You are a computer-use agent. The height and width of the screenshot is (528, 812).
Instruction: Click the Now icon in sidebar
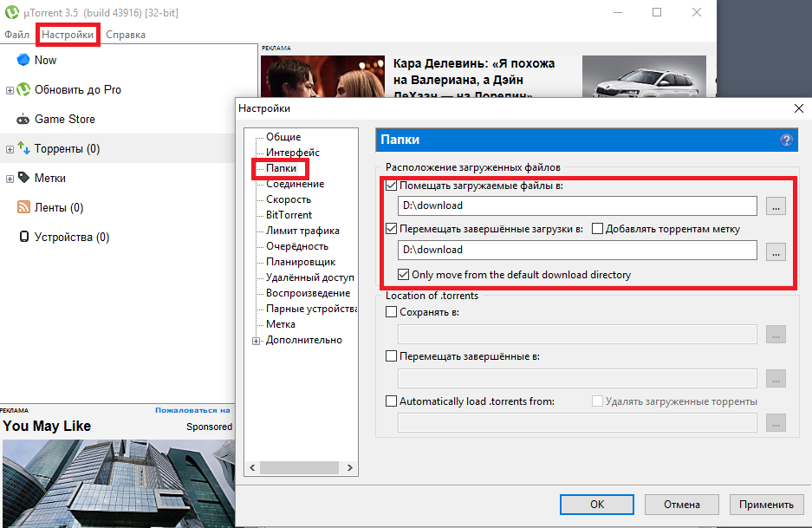click(23, 60)
